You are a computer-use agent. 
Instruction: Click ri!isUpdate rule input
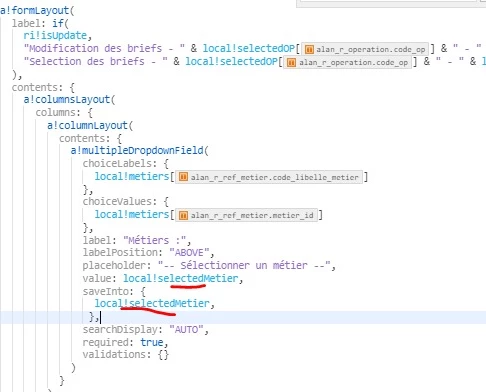(x=55, y=35)
